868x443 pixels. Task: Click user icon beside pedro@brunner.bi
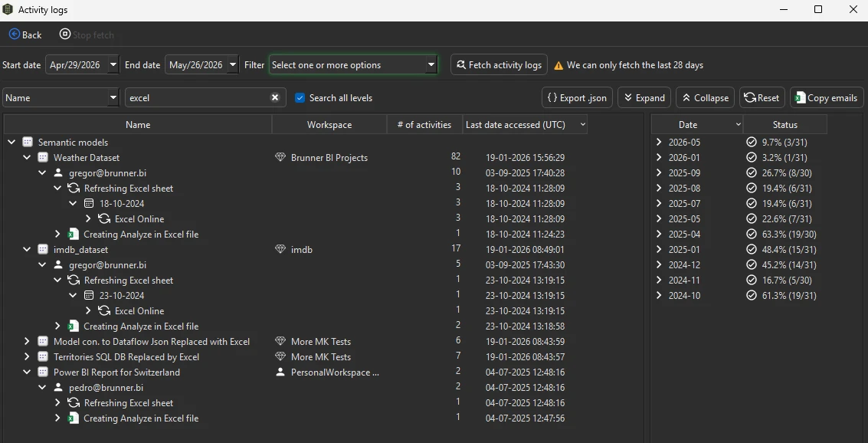58,388
